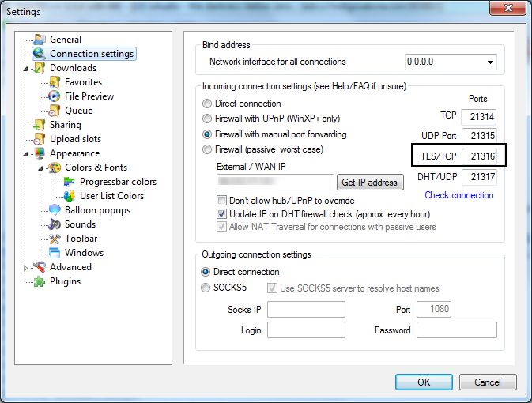Viewport: 532px width, 403px height.
Task: Open the Queue settings page
Action: pos(79,111)
